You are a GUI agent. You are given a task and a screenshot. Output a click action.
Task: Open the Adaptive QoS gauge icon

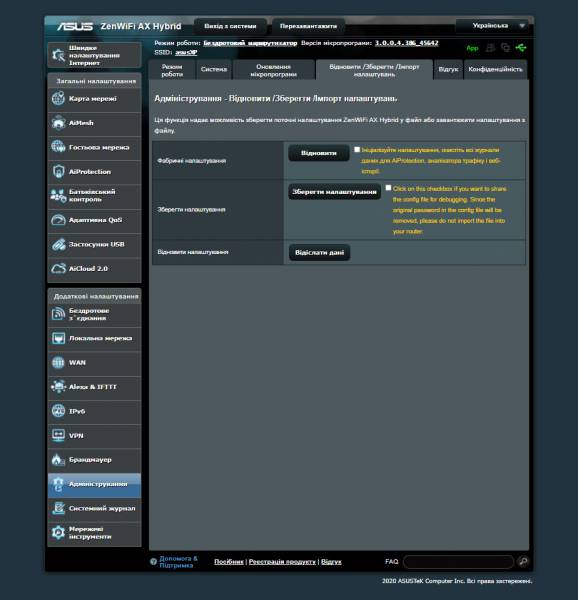(x=58, y=220)
